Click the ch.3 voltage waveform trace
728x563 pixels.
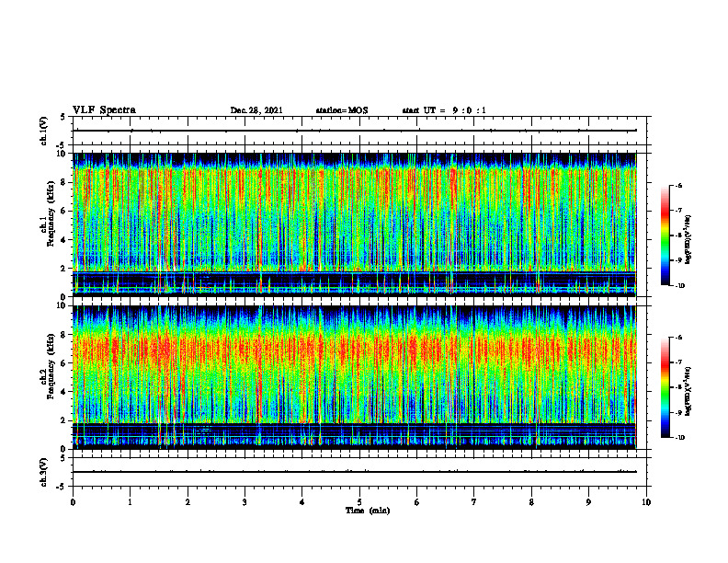pos(355,472)
